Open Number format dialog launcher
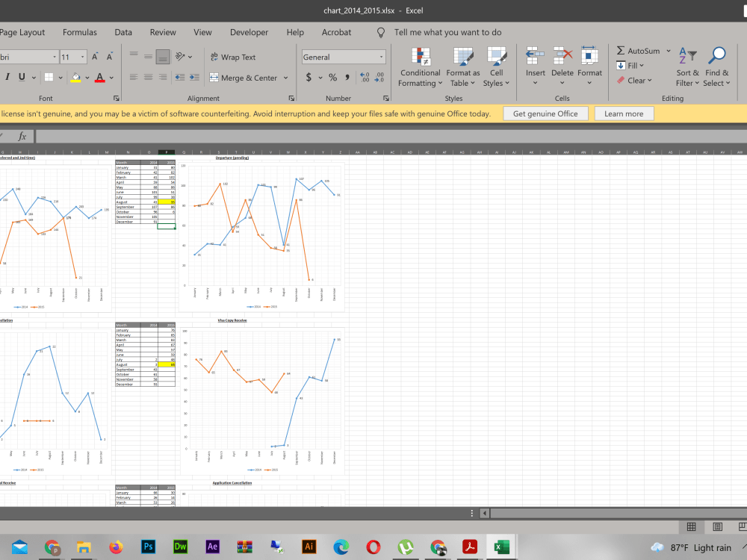This screenshot has height=560, width=747. coord(386,98)
